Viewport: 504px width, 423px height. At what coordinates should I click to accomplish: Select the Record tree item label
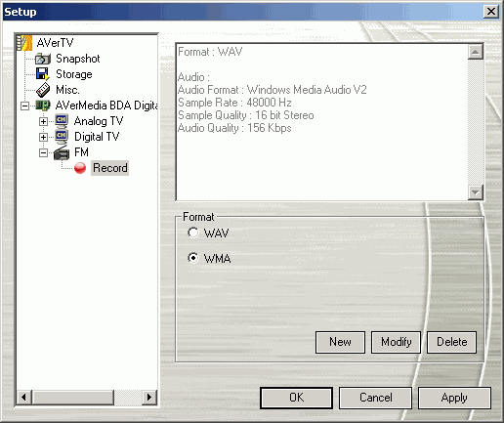110,168
